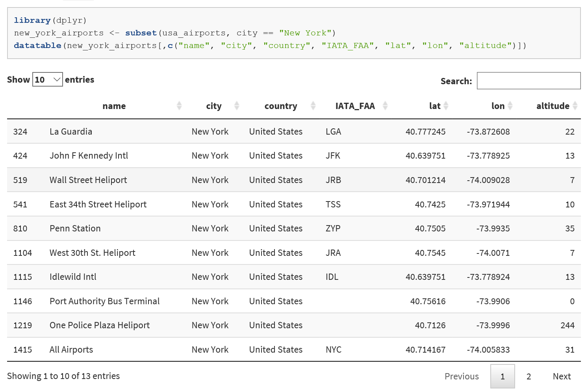Sort by lon using sort arrows
This screenshot has width=586, height=392.
tap(510, 106)
